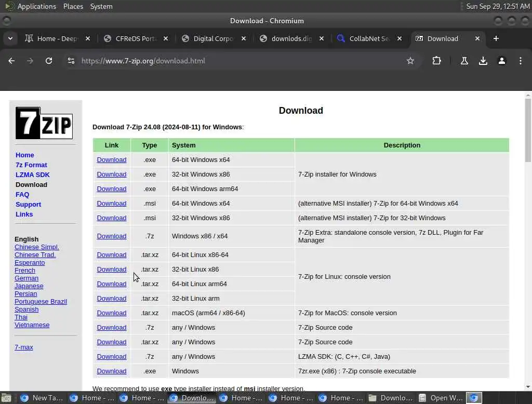Switch to New Tab window in taskbar
This screenshot has height=404, width=532.
(42, 398)
